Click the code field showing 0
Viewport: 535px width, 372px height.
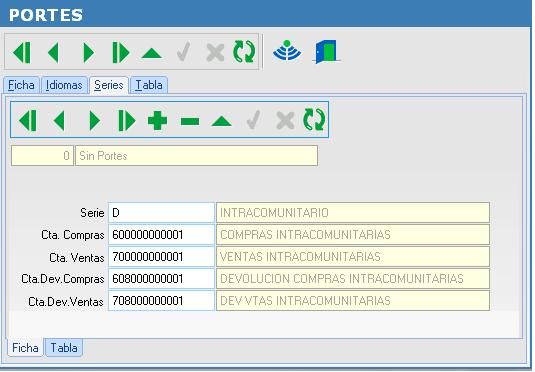[42, 156]
